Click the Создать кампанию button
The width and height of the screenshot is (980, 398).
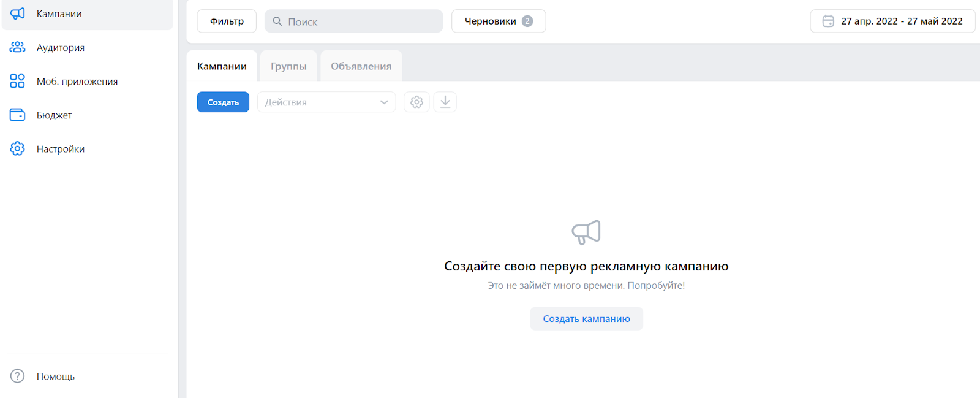tap(587, 319)
